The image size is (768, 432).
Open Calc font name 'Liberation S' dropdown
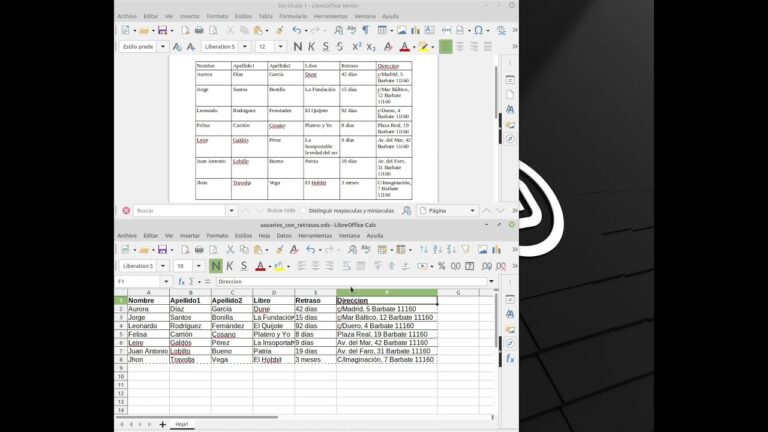163,266
